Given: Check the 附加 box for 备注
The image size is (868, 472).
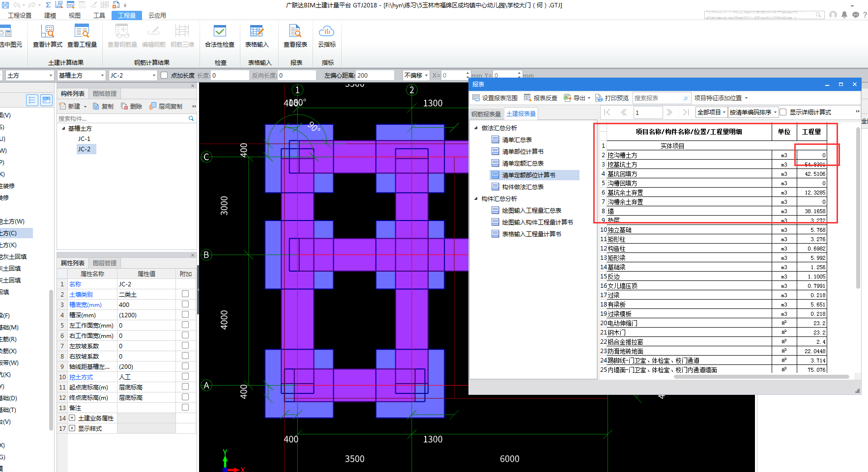Looking at the screenshot, I should pyautogui.click(x=185, y=407).
